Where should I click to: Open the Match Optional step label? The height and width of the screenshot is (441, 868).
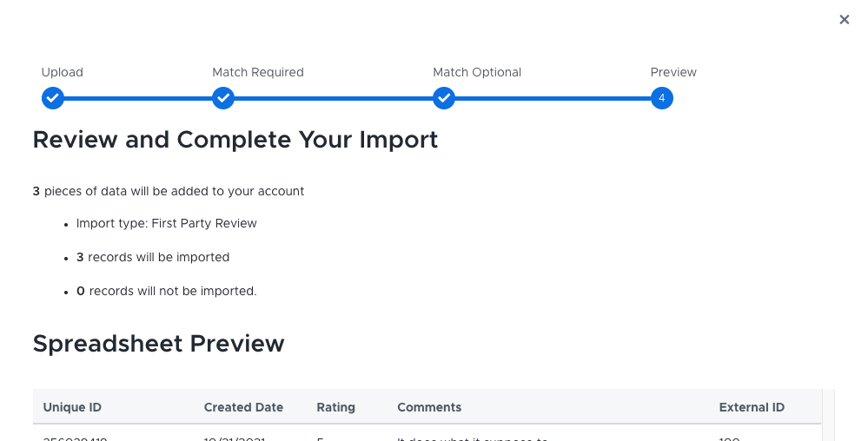coord(477,72)
